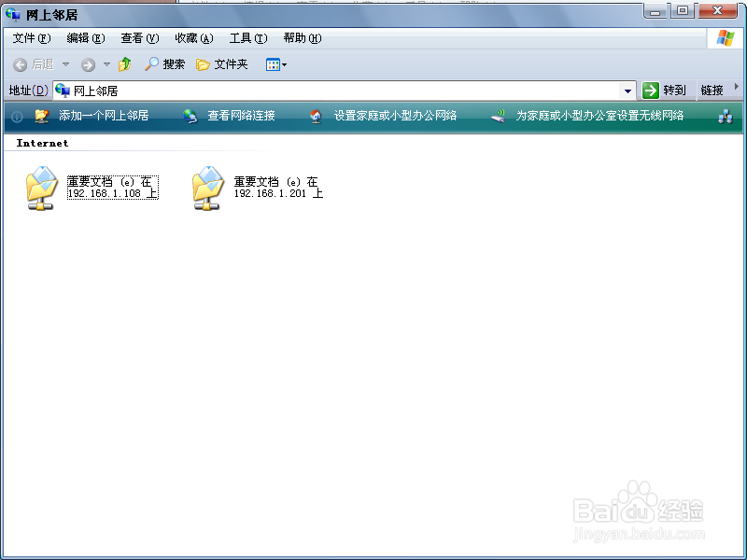Open the 查看(V) menu
747x560 pixels.
pyautogui.click(x=139, y=38)
